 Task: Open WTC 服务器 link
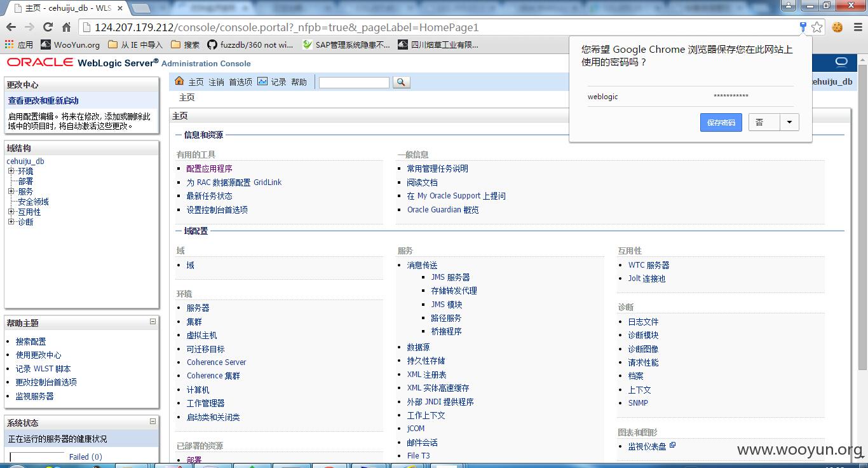(x=649, y=265)
